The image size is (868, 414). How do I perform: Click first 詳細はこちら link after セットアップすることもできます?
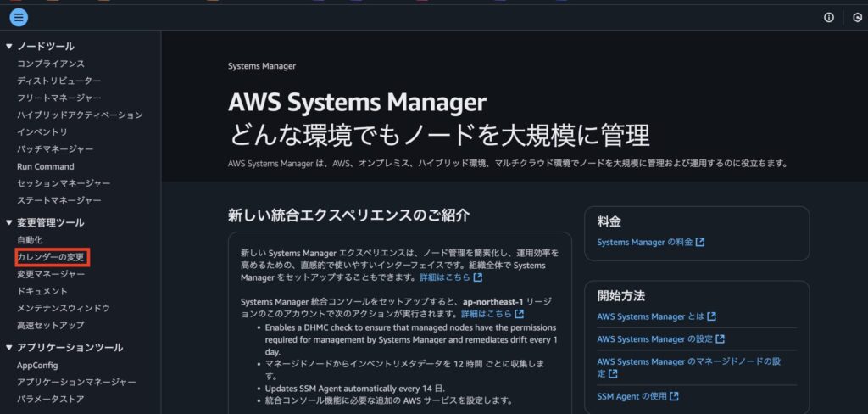click(x=445, y=277)
